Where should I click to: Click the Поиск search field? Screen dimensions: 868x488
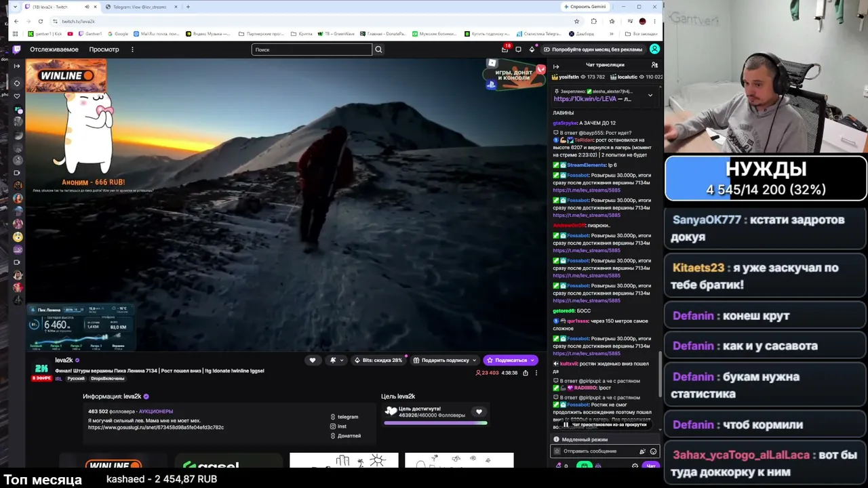pos(312,49)
